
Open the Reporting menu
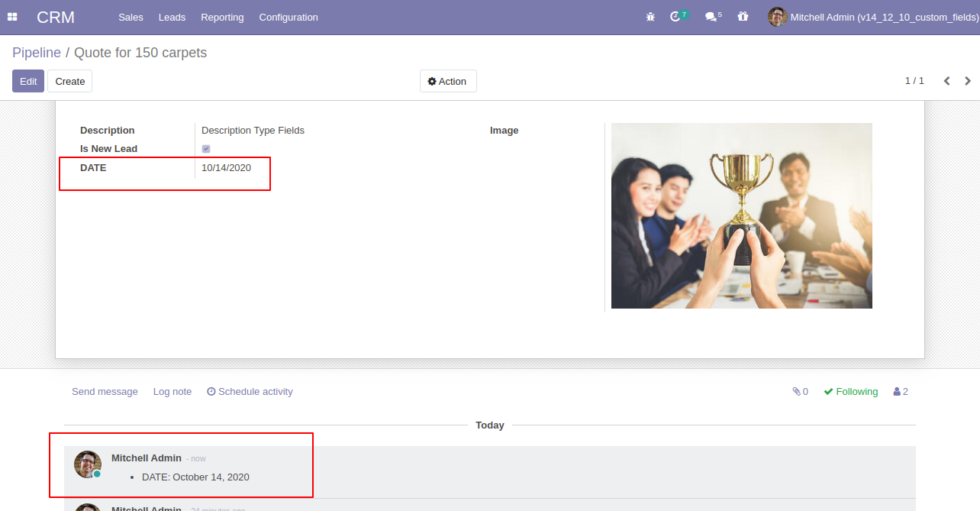tap(222, 17)
